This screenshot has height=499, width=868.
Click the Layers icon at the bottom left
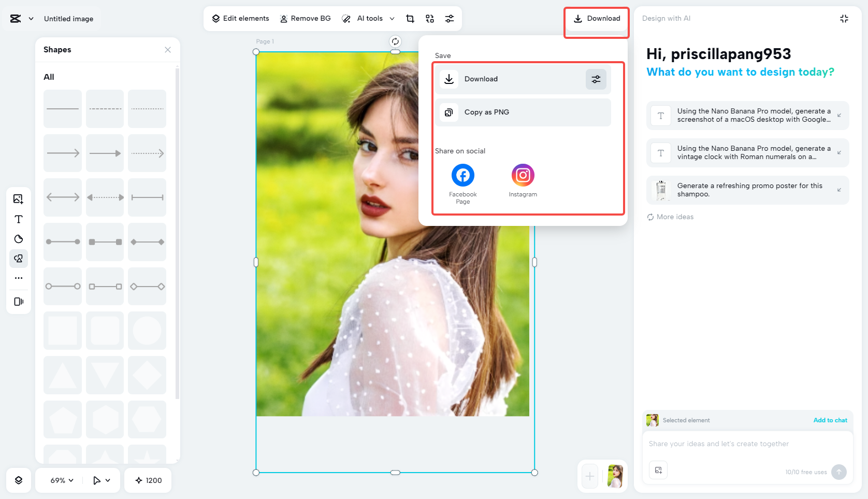coord(18,480)
